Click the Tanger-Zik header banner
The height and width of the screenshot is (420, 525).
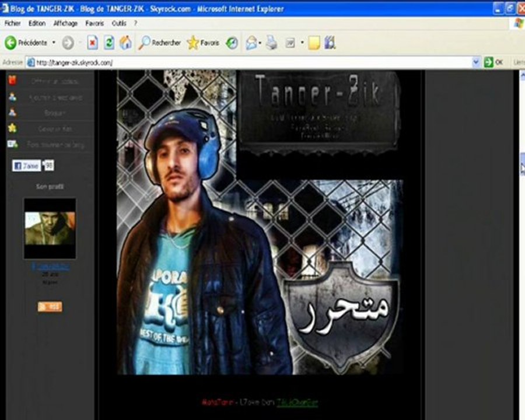pos(319,113)
